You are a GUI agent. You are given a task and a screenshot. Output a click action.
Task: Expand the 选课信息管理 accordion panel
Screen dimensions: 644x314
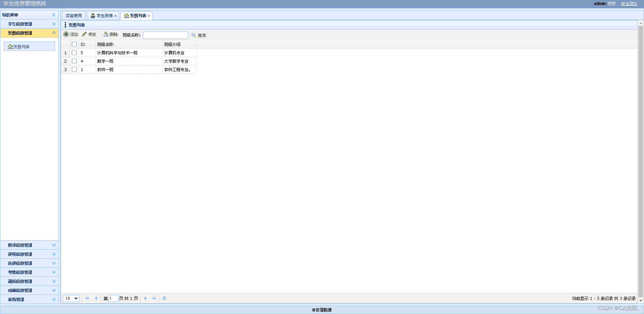click(x=30, y=263)
